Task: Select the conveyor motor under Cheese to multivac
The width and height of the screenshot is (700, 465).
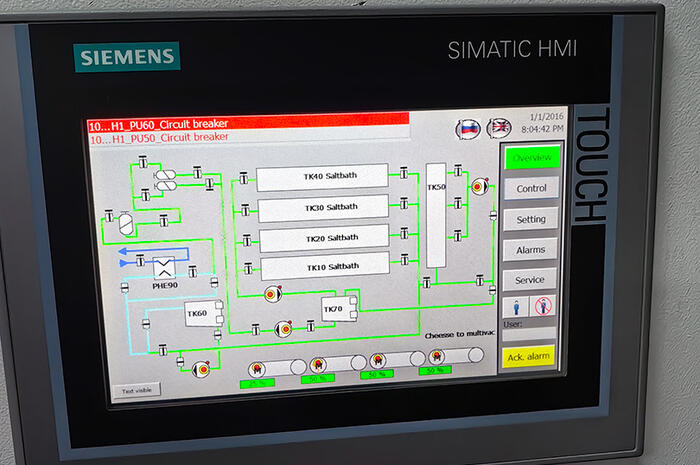Action: tap(437, 356)
